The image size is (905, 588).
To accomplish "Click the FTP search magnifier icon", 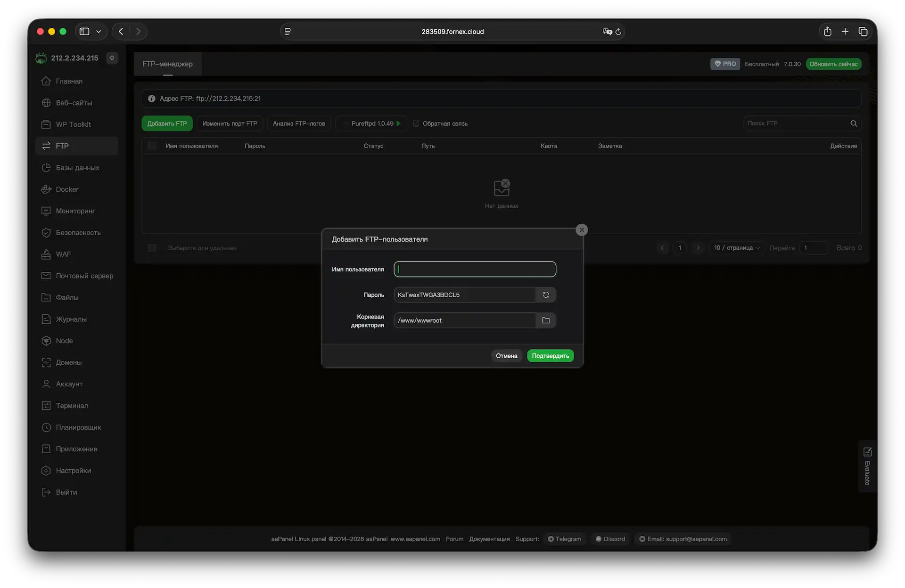I will (x=853, y=123).
